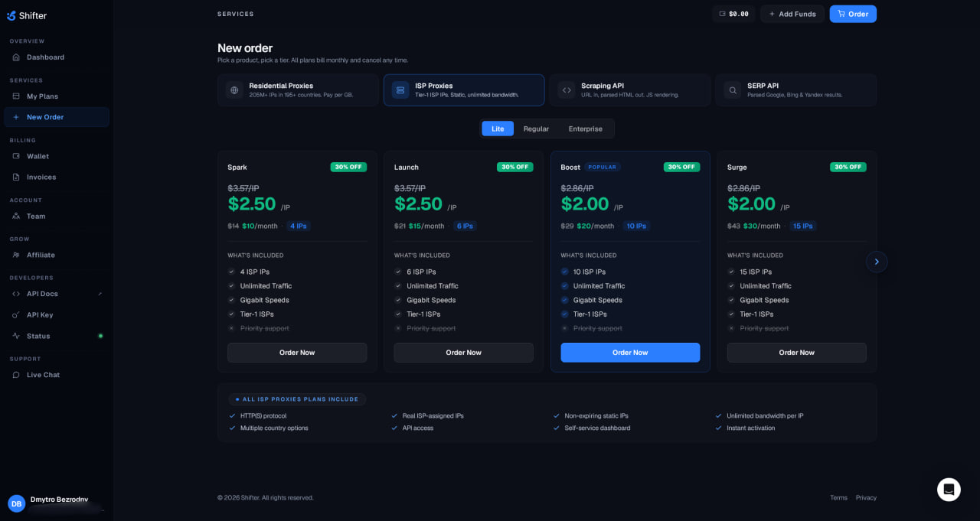Click the Status activity icon
Viewport: 980px width, 521px height.
coord(16,336)
